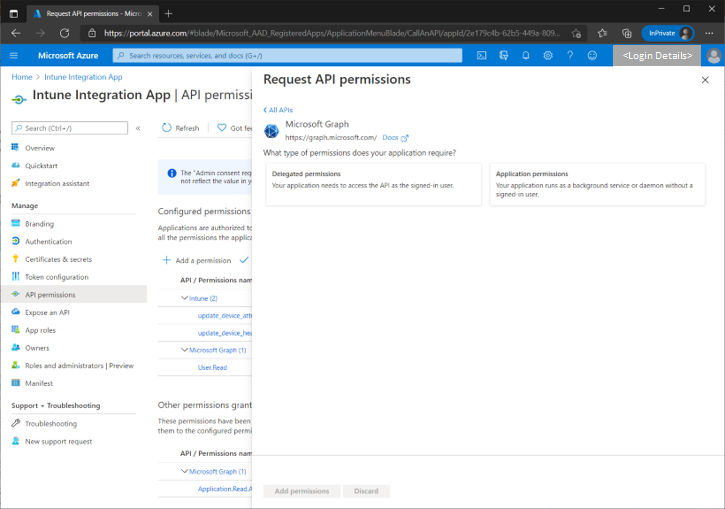Click the <Login Details> account label
725x509 pixels.
tap(657, 56)
